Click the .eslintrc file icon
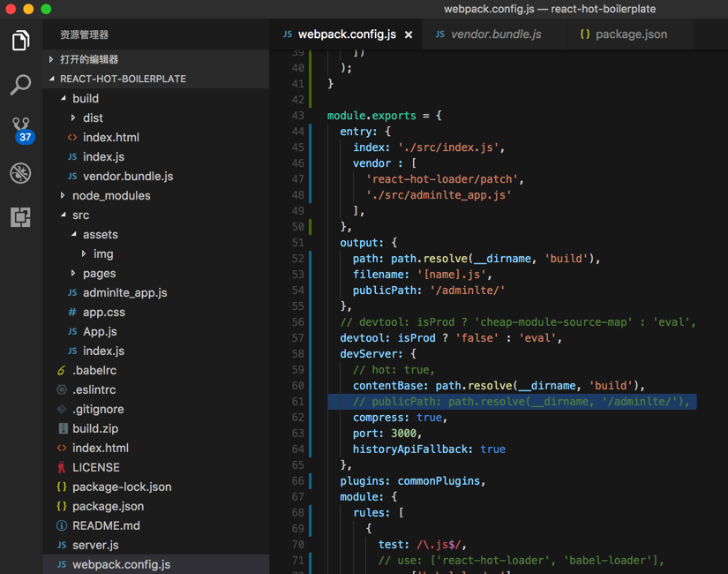 point(61,389)
